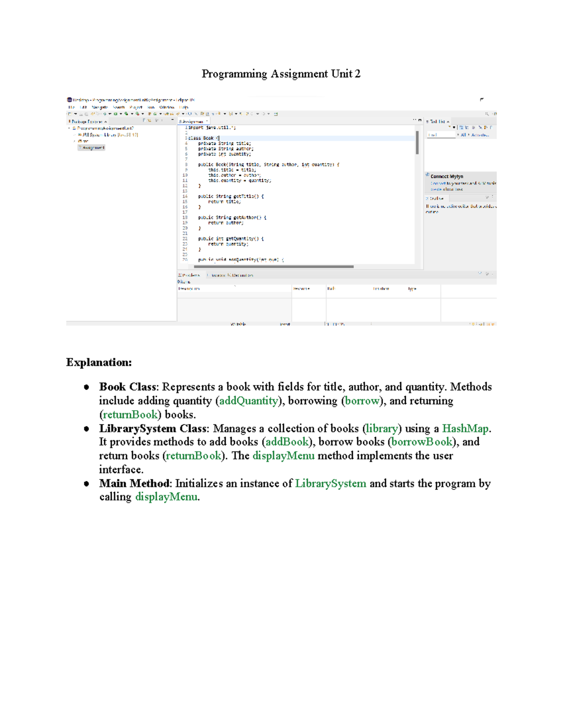Open the Task List view icon
Viewport: 563px width, 728px height.
(x=427, y=121)
